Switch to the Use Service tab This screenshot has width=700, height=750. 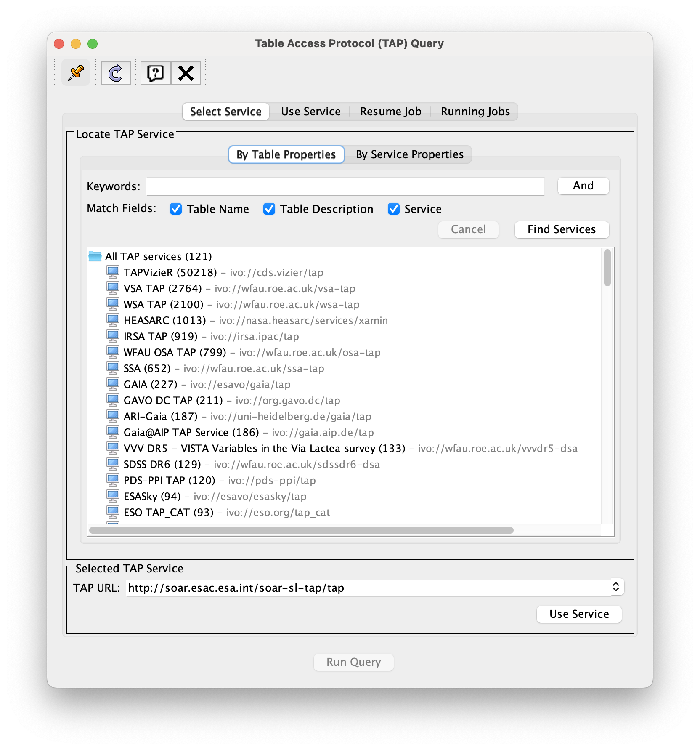point(311,112)
